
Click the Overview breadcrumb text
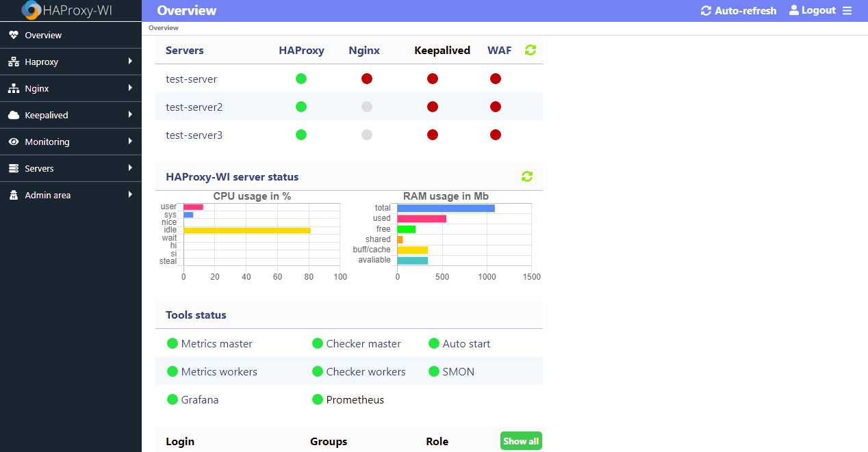pyautogui.click(x=164, y=28)
